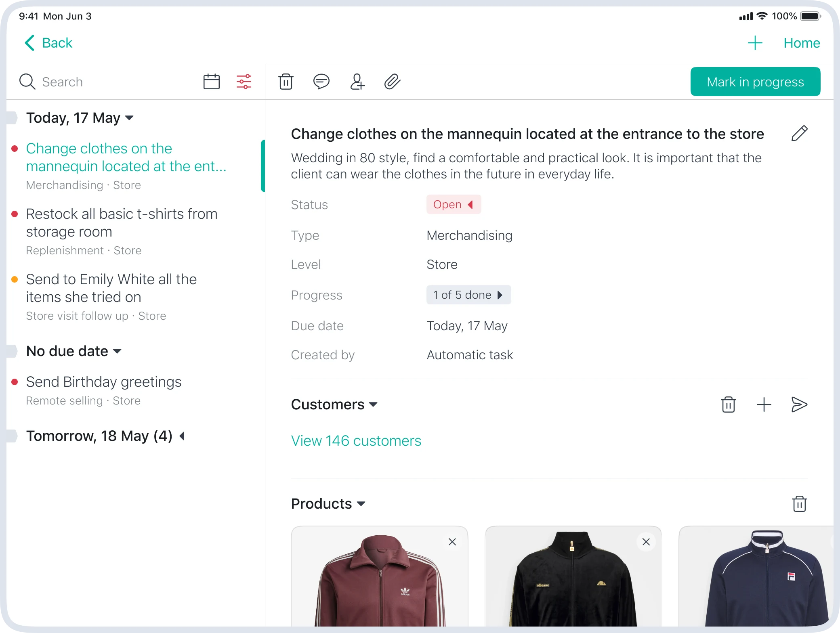This screenshot has height=633, width=840.
Task: Assign a person with add-user icon
Action: coord(357,82)
